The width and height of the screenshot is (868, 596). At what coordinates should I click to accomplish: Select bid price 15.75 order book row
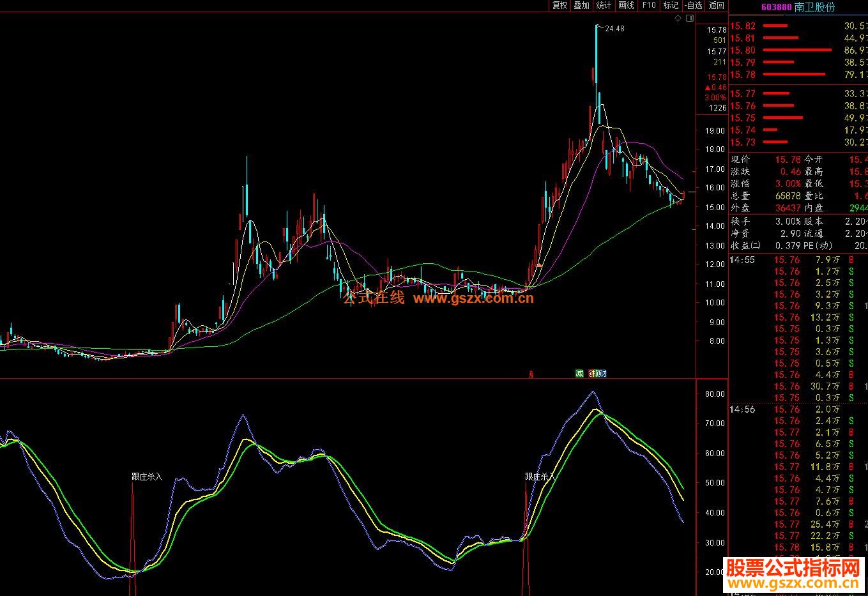798,118
